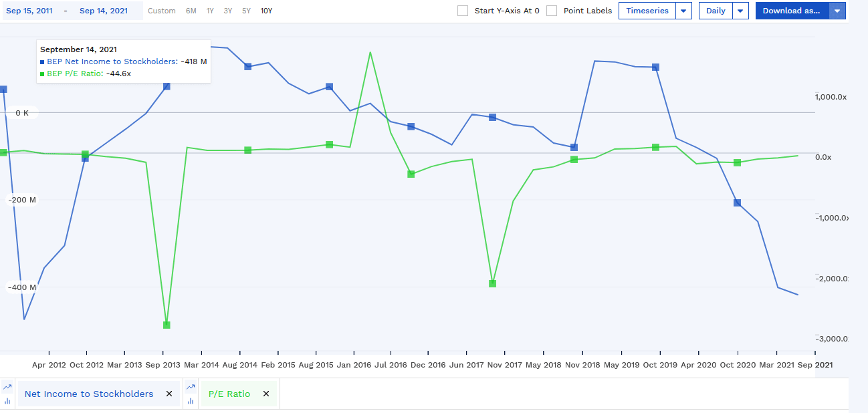
Task: Open the Timeseries dropdown arrow
Action: pos(683,11)
